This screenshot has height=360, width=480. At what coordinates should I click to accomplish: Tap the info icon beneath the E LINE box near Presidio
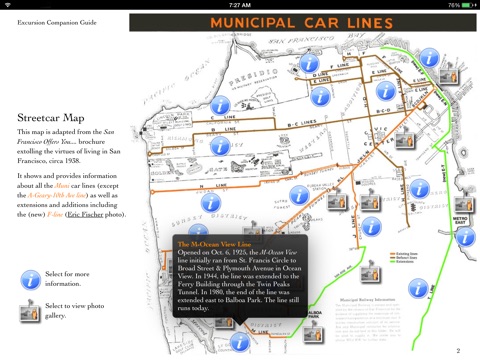[x=320, y=97]
